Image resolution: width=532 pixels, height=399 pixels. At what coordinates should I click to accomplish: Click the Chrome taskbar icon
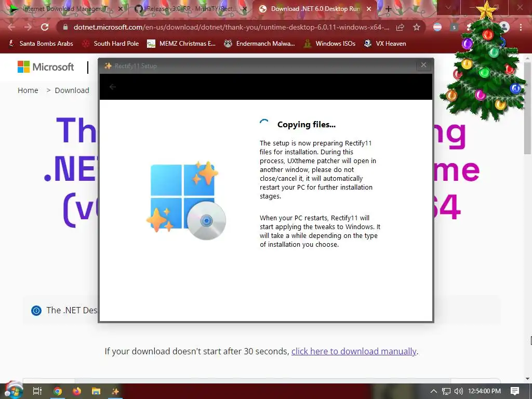[58, 392]
